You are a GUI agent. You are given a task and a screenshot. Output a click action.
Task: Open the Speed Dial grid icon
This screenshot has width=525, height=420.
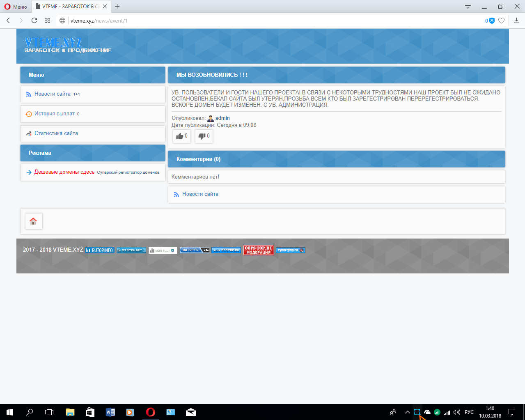click(x=48, y=21)
